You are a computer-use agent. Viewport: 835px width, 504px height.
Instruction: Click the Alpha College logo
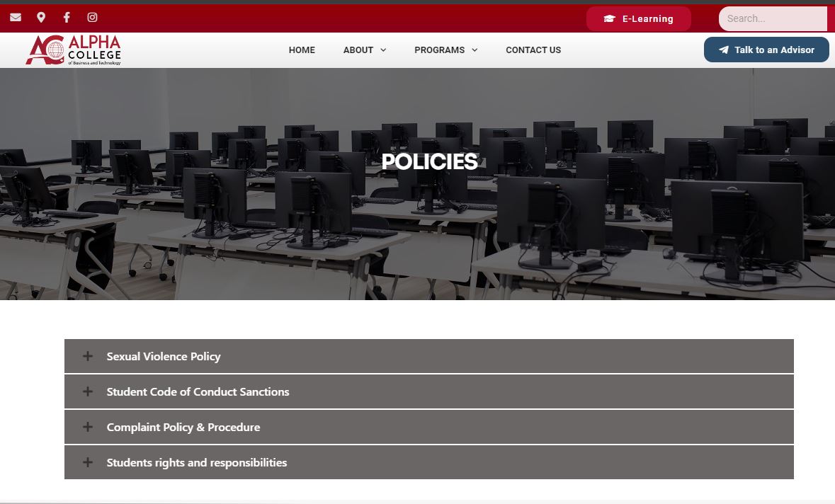pos(74,50)
